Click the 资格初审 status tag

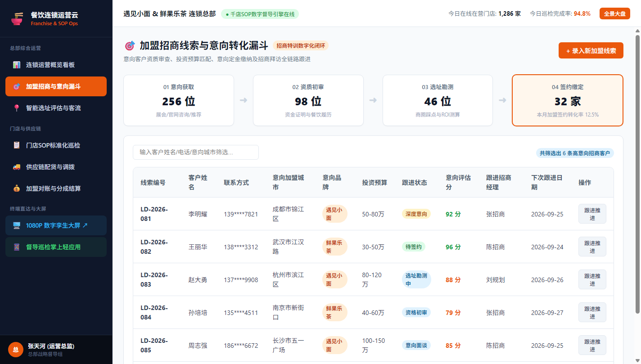pyautogui.click(x=416, y=312)
